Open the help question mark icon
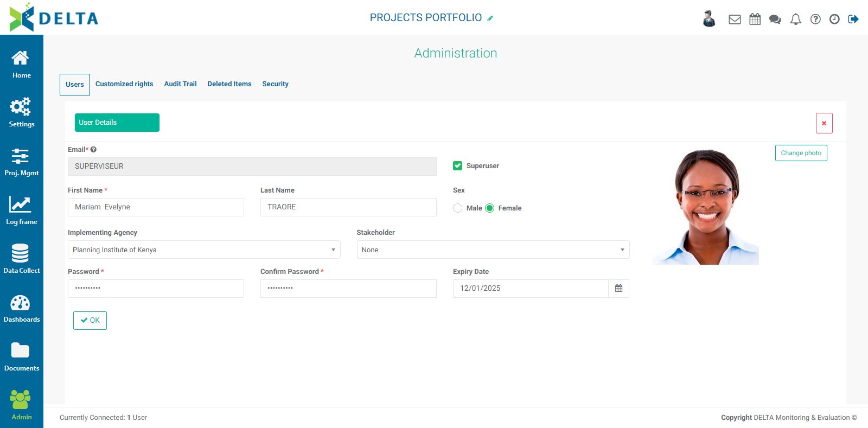Viewport: 868px width, 428px height. pos(815,20)
